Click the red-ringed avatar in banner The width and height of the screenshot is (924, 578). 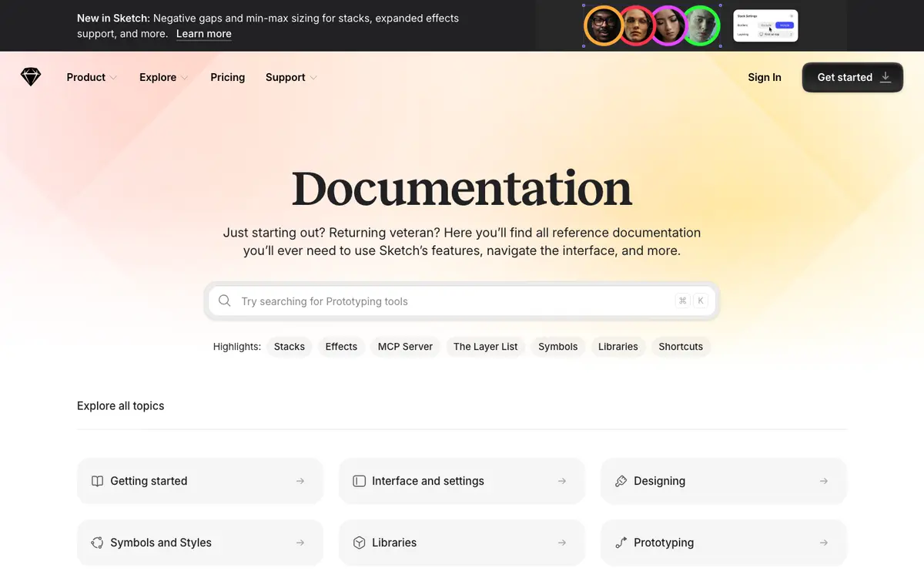636,25
